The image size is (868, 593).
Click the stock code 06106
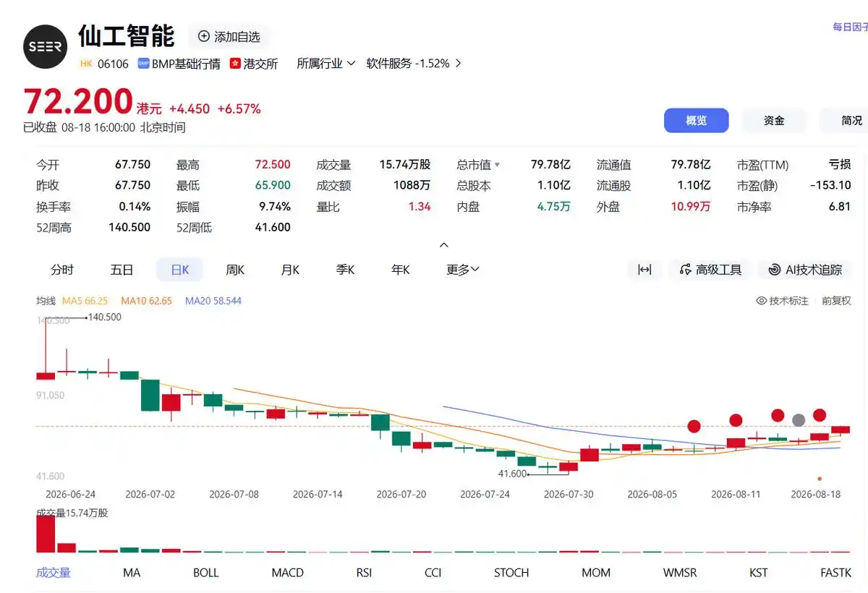click(x=113, y=64)
